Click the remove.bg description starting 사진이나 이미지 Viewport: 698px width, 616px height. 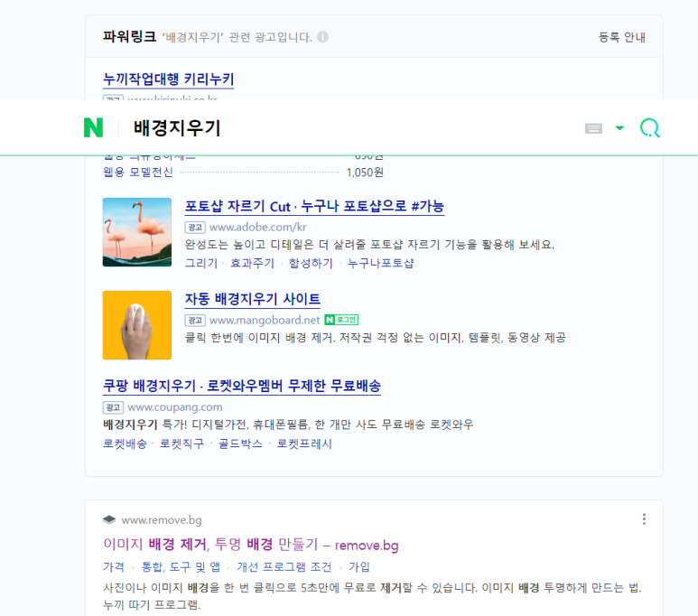pos(372,596)
